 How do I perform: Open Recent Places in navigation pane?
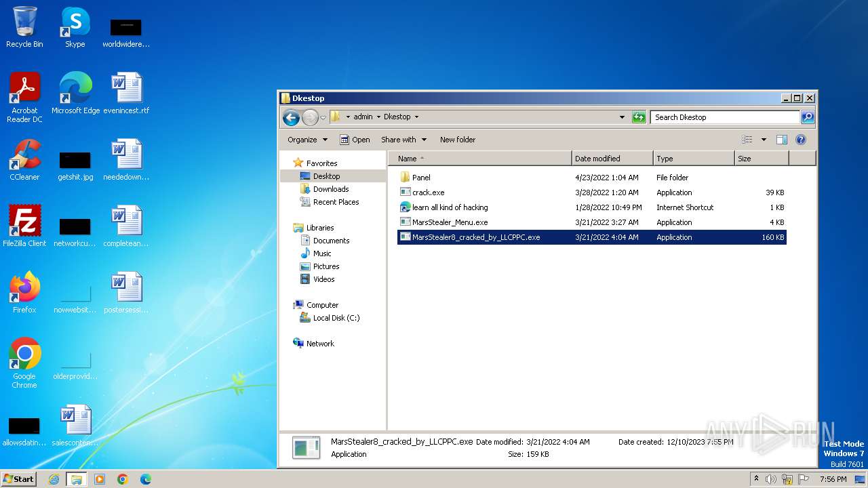[x=336, y=202]
